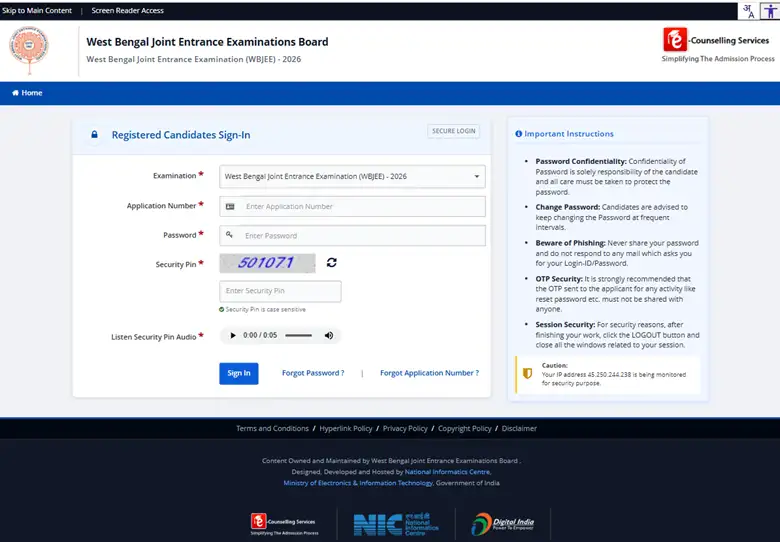Click the 'Security Pin is case sensitive' note

pyautogui.click(x=262, y=309)
